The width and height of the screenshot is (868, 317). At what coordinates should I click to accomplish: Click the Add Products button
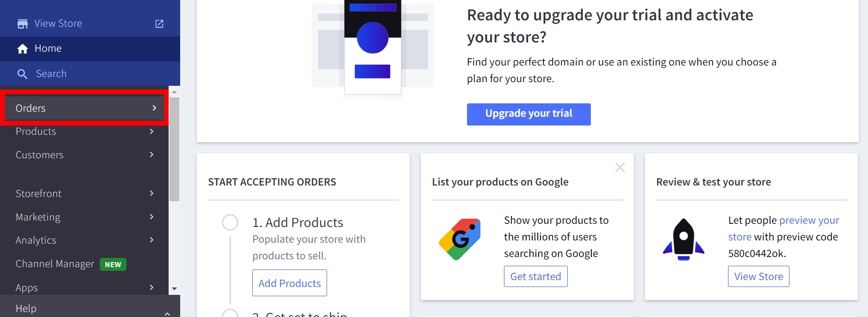pos(290,283)
